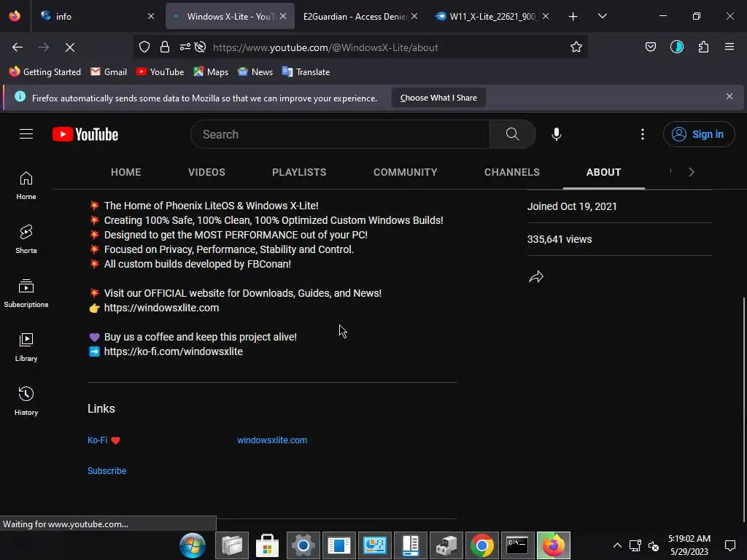Open Firefox application menu

[729, 47]
